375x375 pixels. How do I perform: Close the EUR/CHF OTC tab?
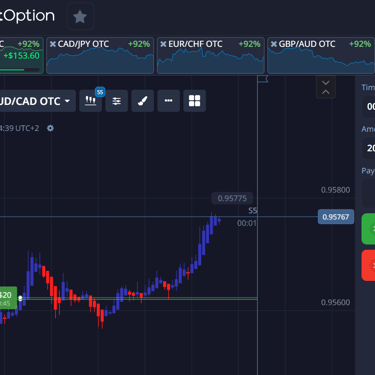163,44
